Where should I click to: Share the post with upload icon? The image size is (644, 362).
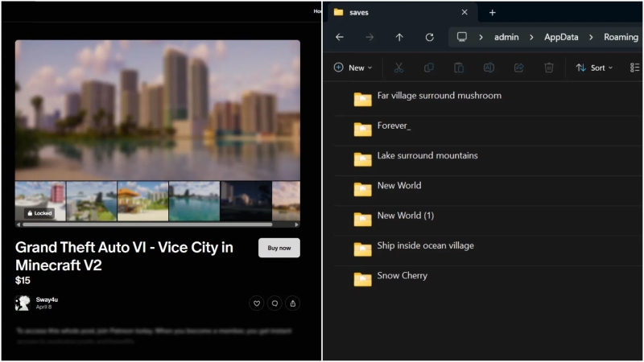[x=293, y=303]
